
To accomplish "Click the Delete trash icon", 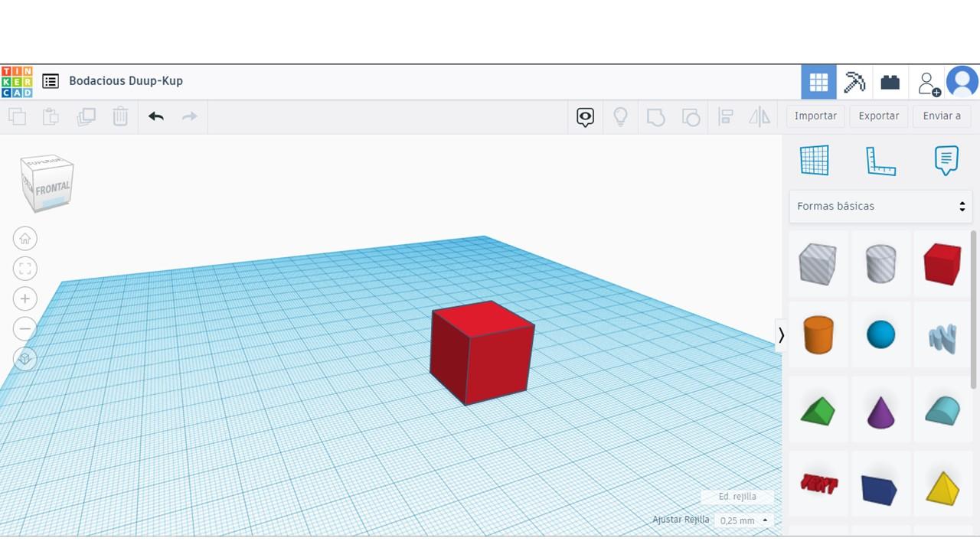I will tap(120, 116).
